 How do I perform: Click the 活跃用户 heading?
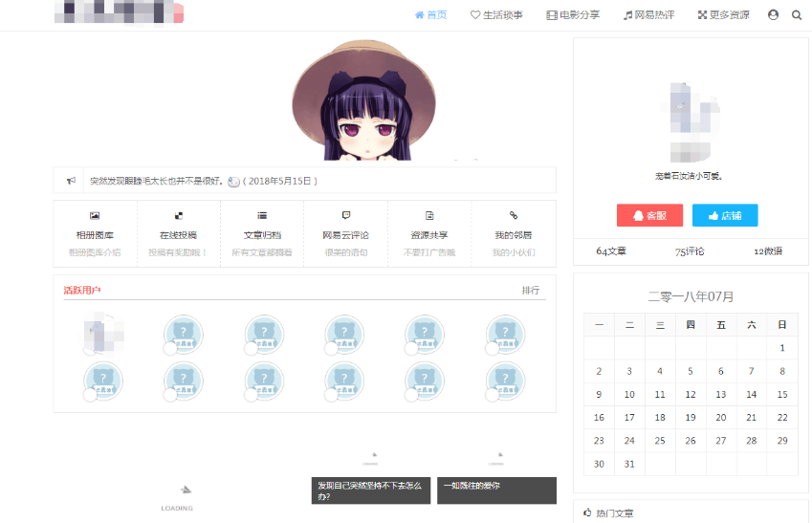pyautogui.click(x=82, y=290)
